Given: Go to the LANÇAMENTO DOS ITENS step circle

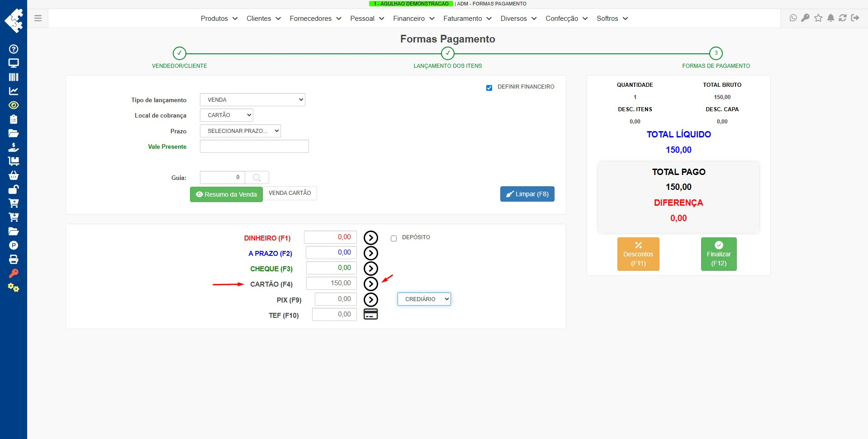Looking at the screenshot, I should 448,53.
